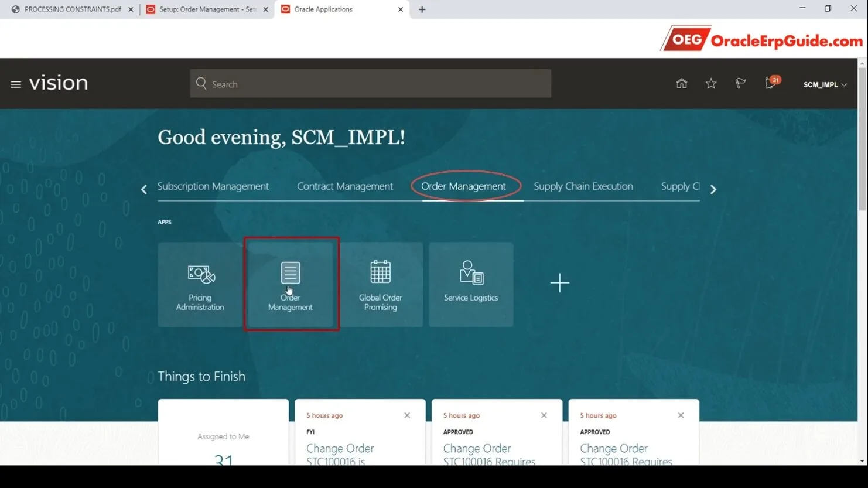Click the scrollbar down arrow
868x488 pixels.
tap(863, 461)
